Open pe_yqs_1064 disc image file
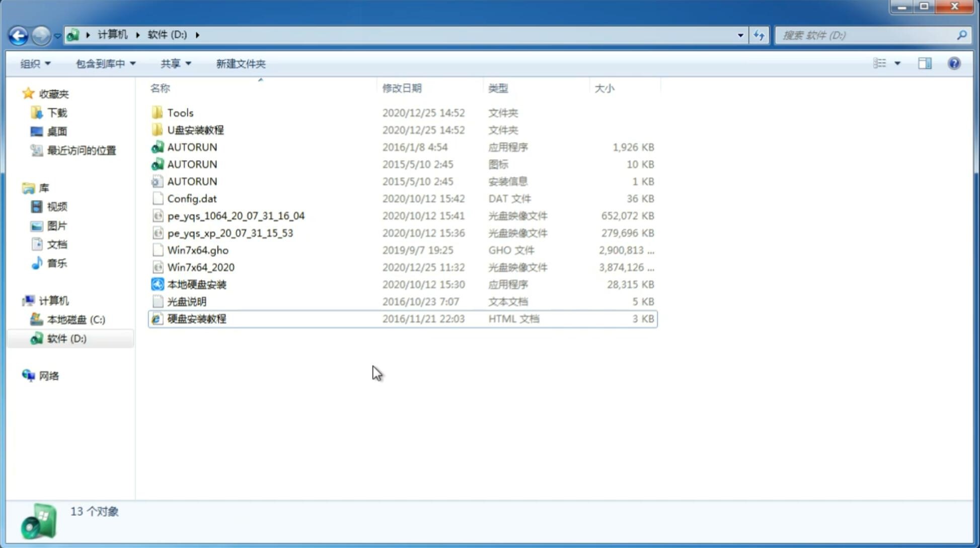 pos(236,216)
